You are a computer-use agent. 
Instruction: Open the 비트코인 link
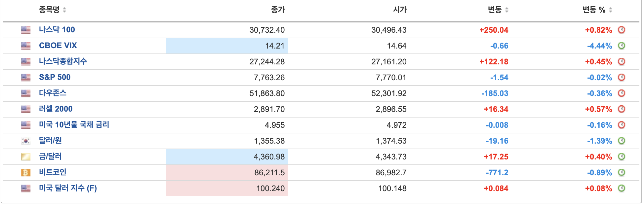53,172
